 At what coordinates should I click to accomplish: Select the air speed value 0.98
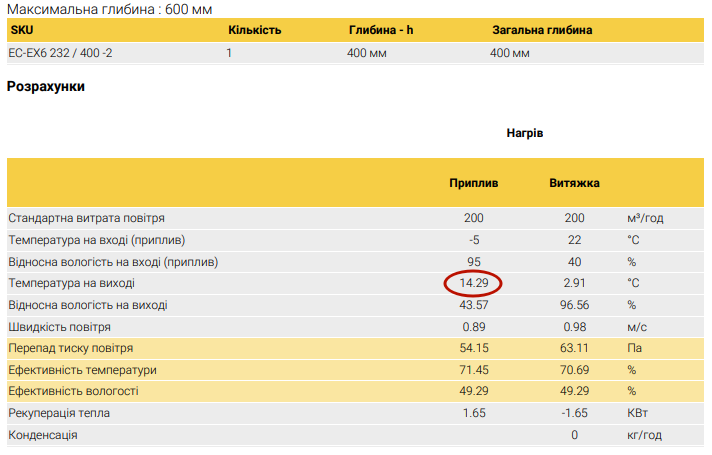point(574,327)
